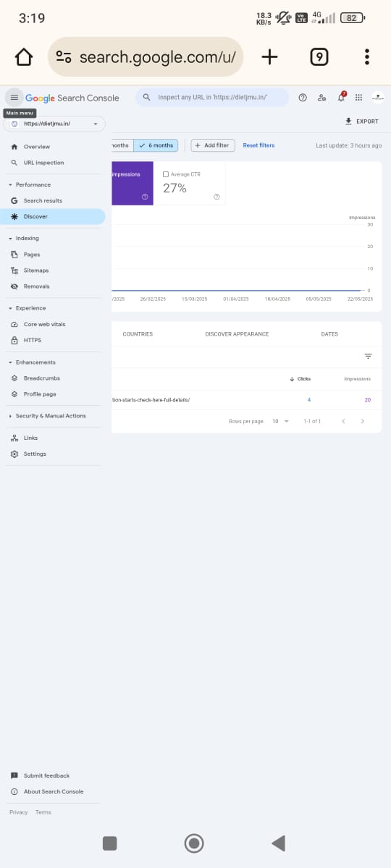391x868 pixels.
Task: Click the Add filter button
Action: 213,145
